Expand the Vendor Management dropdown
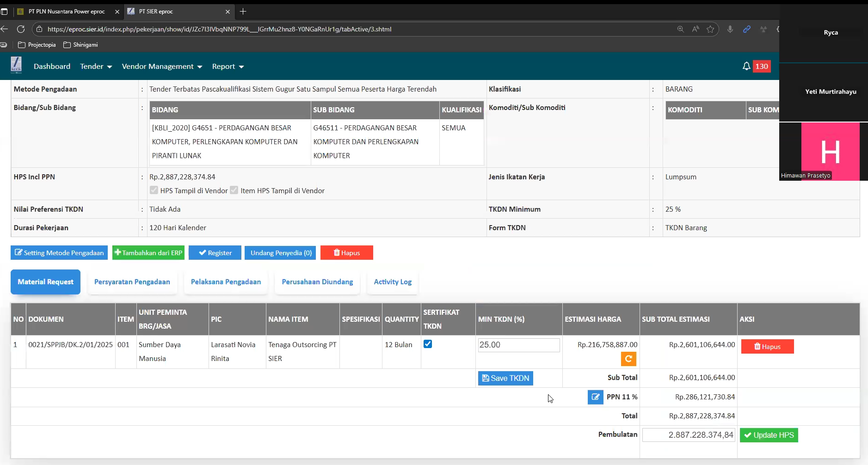This screenshot has height=465, width=868. [162, 67]
